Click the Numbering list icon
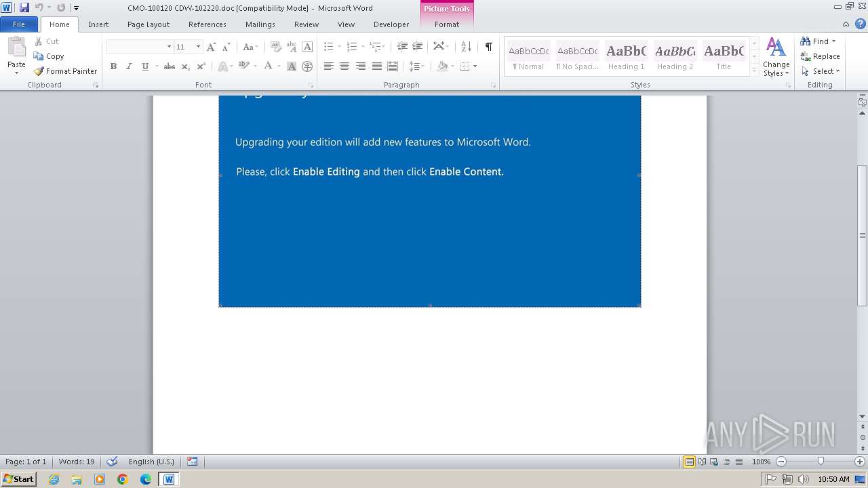The height and width of the screenshot is (488, 868). coord(351,47)
